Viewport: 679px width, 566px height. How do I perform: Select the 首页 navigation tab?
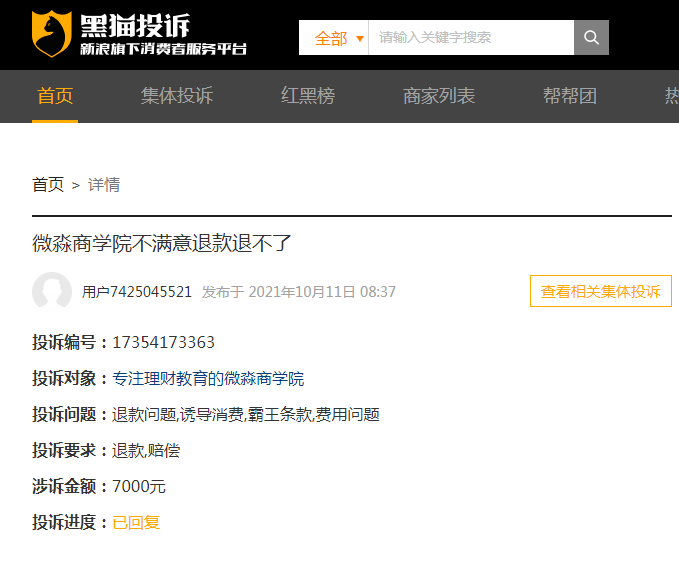(55, 96)
